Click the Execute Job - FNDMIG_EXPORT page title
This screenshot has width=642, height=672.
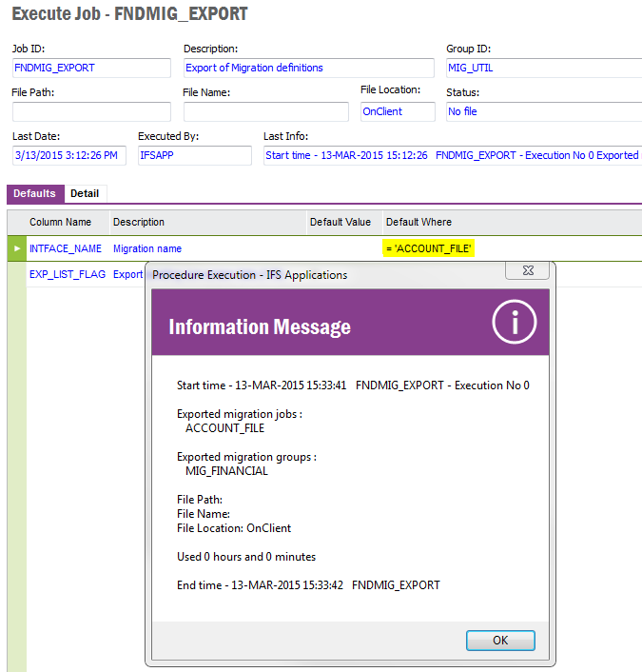[x=129, y=13]
